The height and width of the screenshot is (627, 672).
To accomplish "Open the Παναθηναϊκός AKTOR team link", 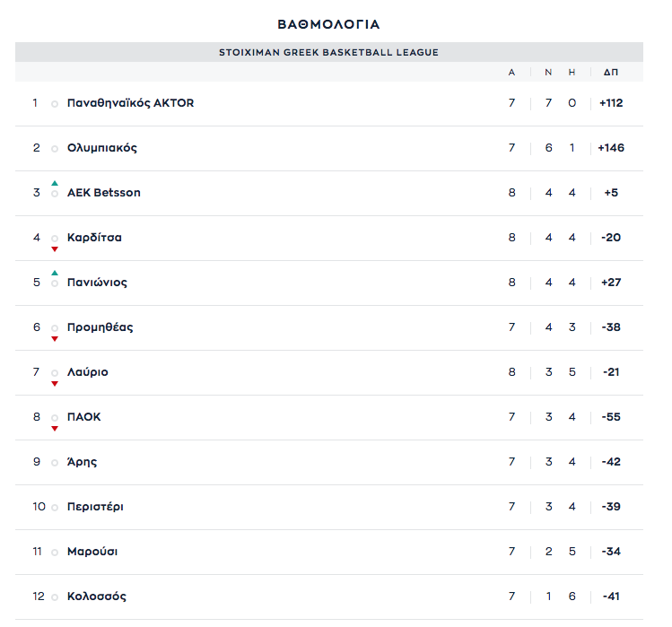I will coord(130,103).
